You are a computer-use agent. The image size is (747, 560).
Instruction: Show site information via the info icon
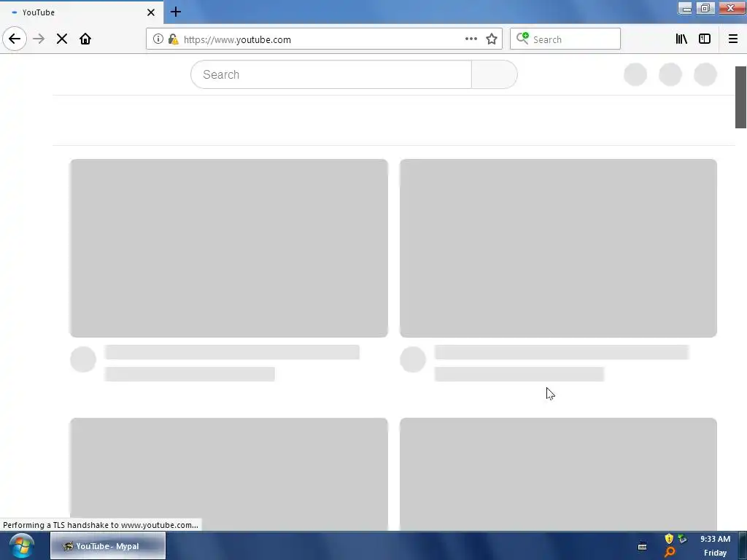click(x=158, y=39)
